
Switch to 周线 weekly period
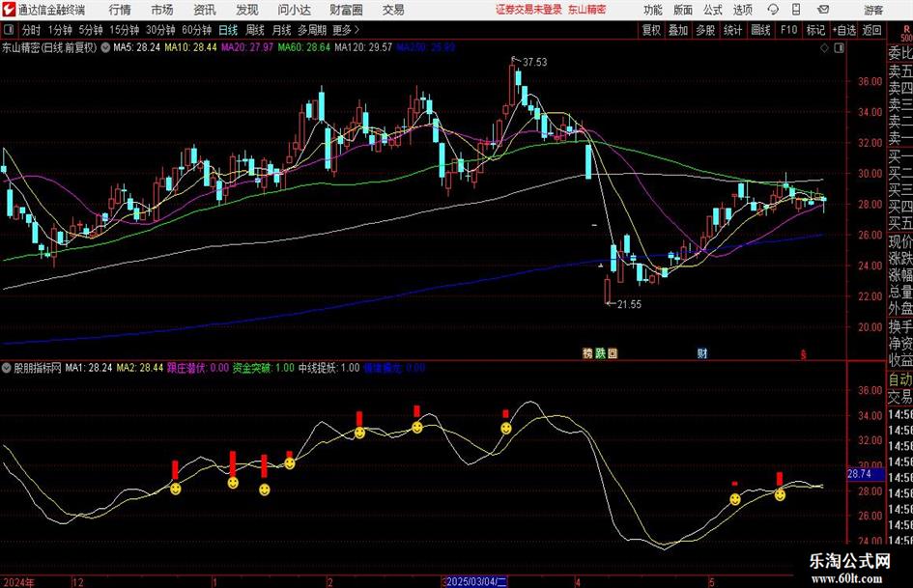pyautogui.click(x=254, y=30)
